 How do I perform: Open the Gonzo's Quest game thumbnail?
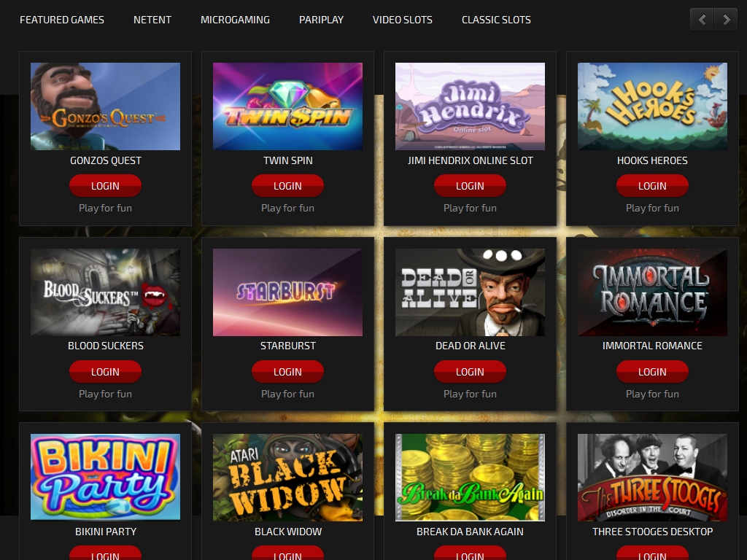tap(105, 106)
